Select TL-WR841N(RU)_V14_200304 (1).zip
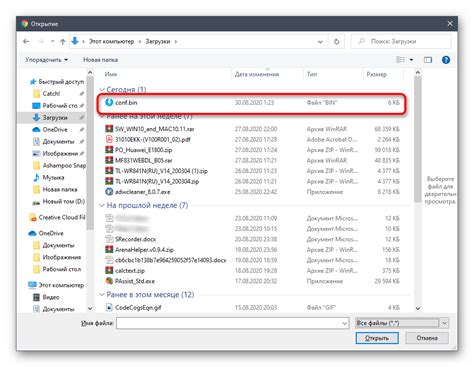Screen dimensions: 474x367 [x=252, y=171]
